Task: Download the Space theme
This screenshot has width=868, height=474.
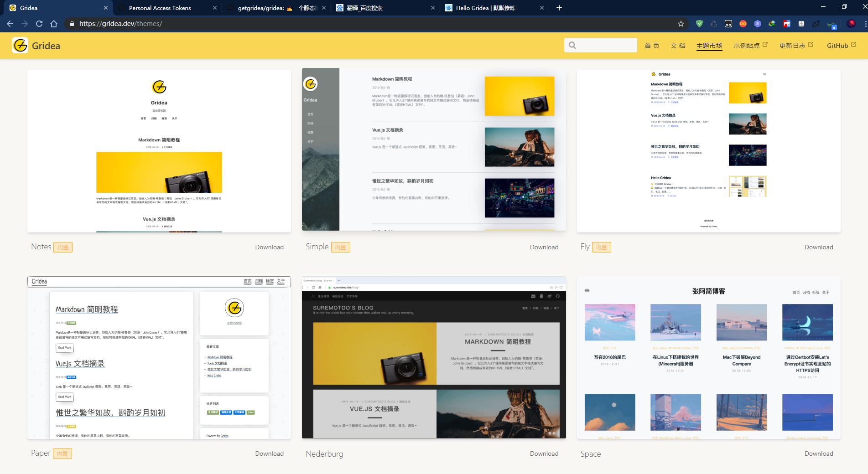Action: click(x=819, y=453)
